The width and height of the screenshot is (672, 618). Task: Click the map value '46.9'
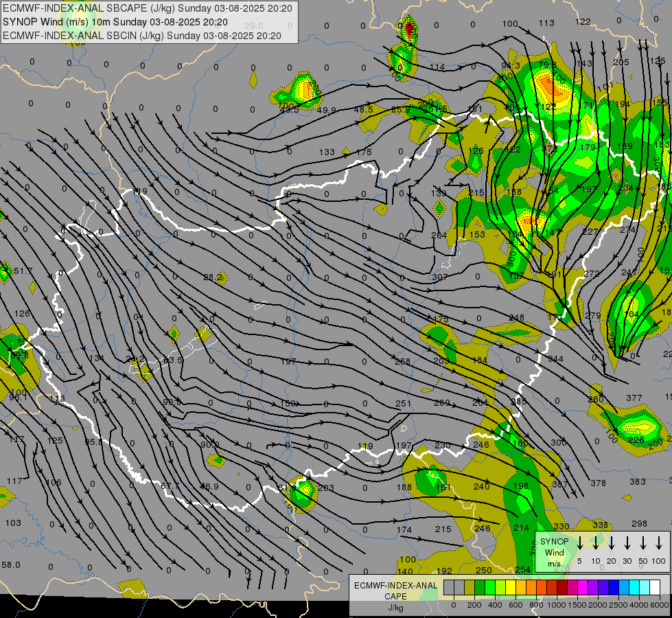point(209,486)
